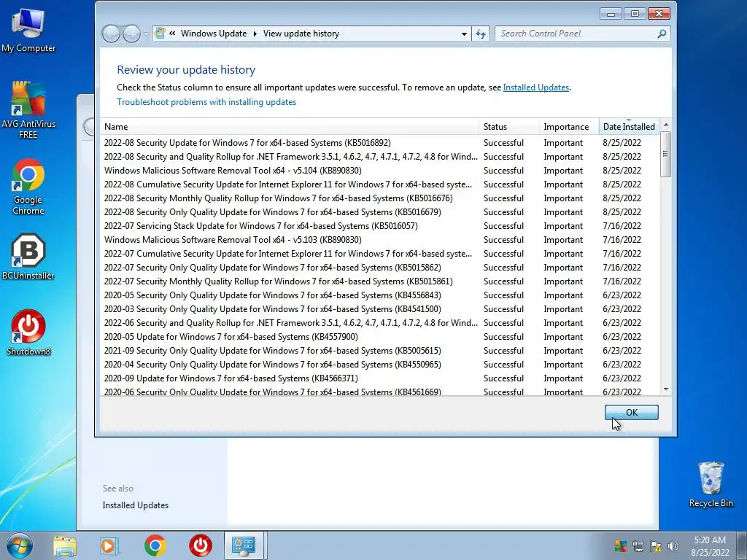Select update KB4556843 row
The image size is (747, 560).
coord(380,295)
